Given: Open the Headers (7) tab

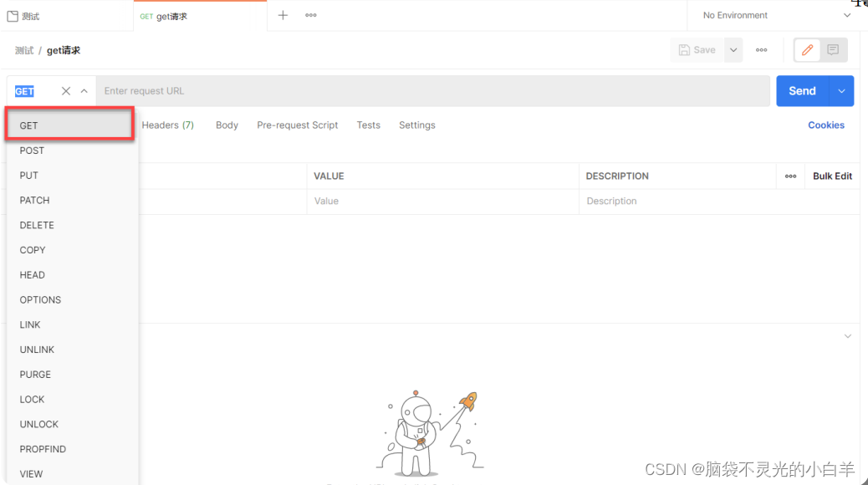Looking at the screenshot, I should [168, 125].
